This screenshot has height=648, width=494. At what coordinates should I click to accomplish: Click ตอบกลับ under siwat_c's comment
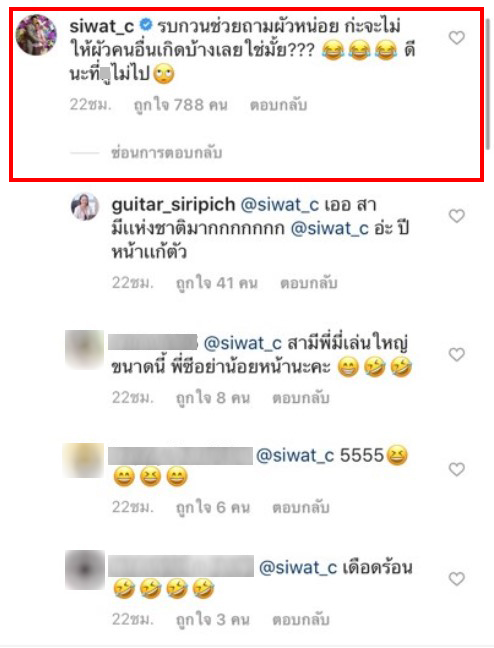pos(278,105)
